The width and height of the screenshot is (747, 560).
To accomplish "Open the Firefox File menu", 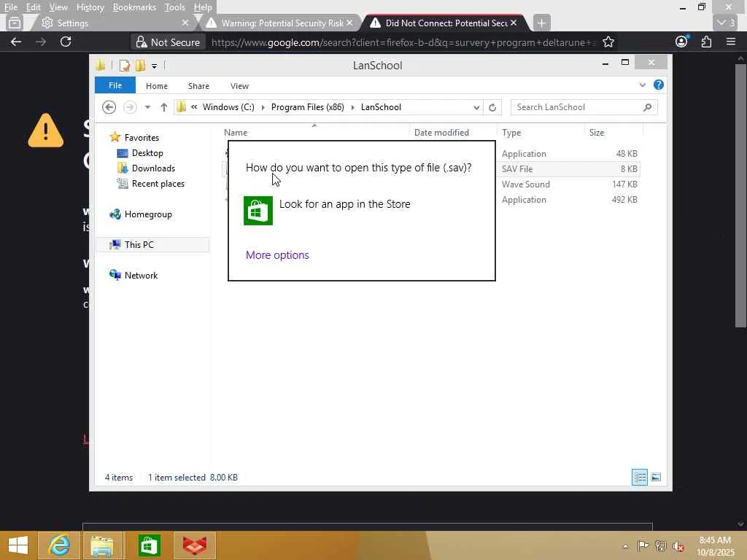I will click(x=10, y=7).
